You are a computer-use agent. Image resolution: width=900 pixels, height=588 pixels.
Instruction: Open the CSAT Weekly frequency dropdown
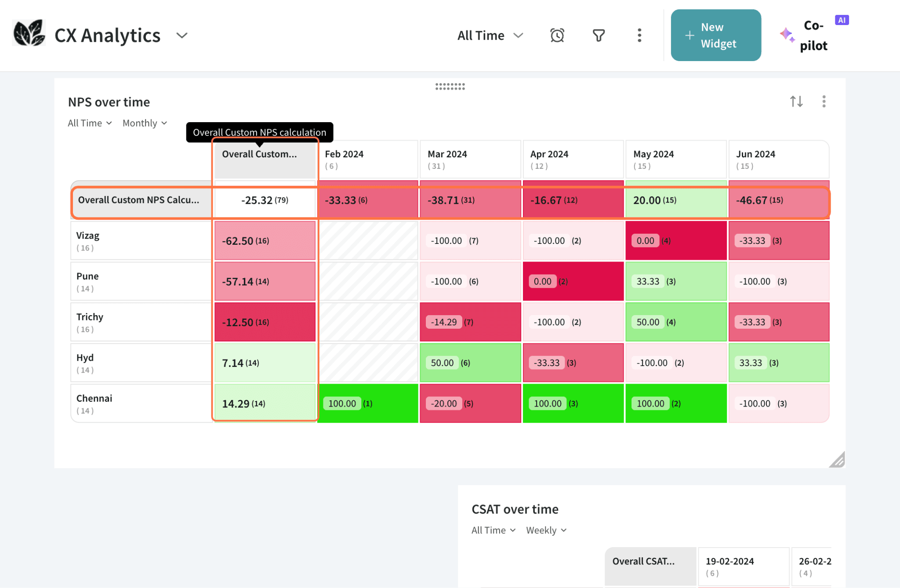546,530
